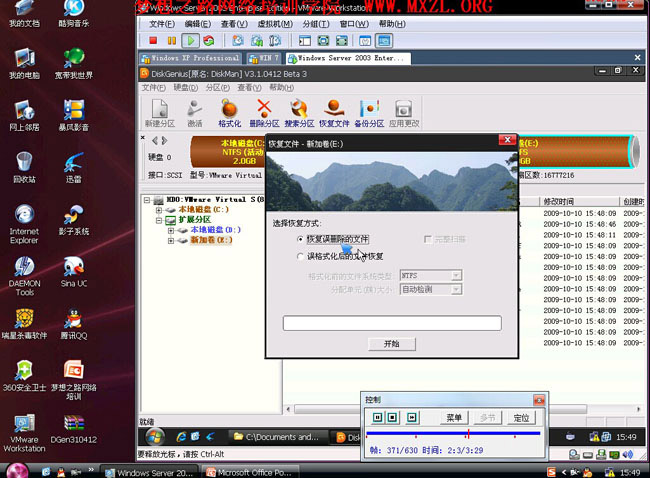This screenshot has height=478, width=650.
Task: Click the host start orb button
Action: [17, 471]
